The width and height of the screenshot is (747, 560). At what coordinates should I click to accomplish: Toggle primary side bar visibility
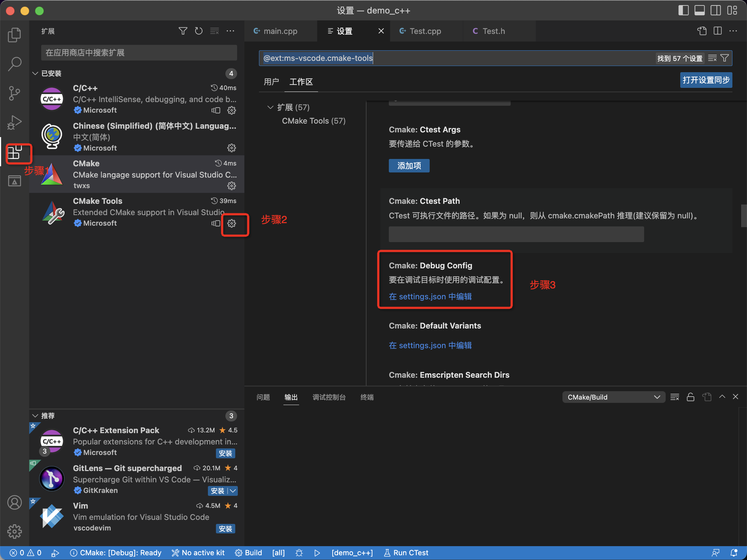[x=684, y=11]
